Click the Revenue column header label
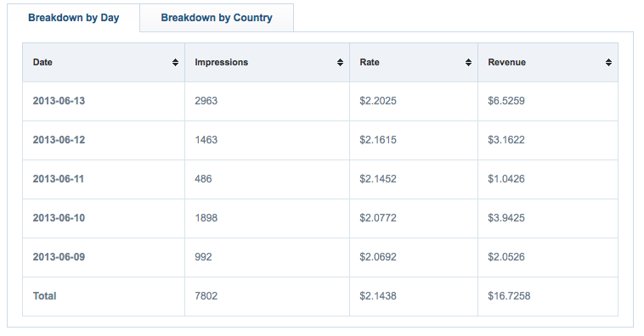 pos(507,62)
